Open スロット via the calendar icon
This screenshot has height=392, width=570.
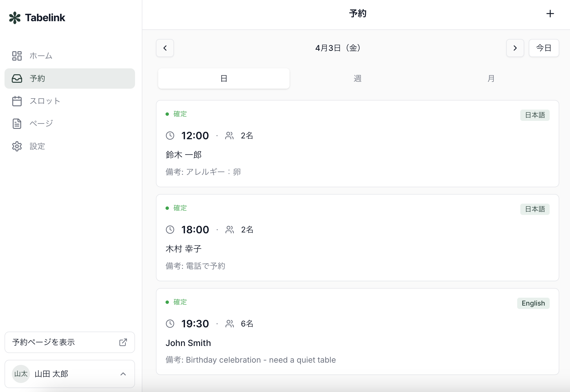coord(17,101)
